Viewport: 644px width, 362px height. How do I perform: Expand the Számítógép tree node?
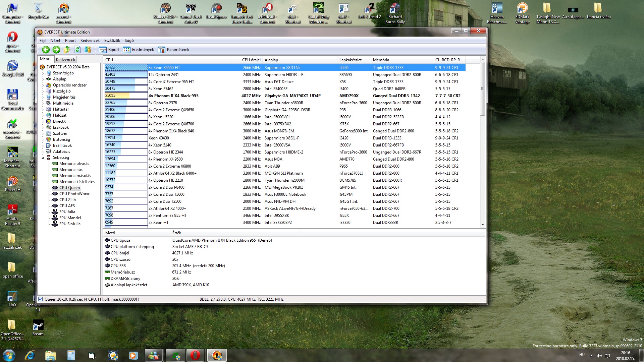pos(43,73)
